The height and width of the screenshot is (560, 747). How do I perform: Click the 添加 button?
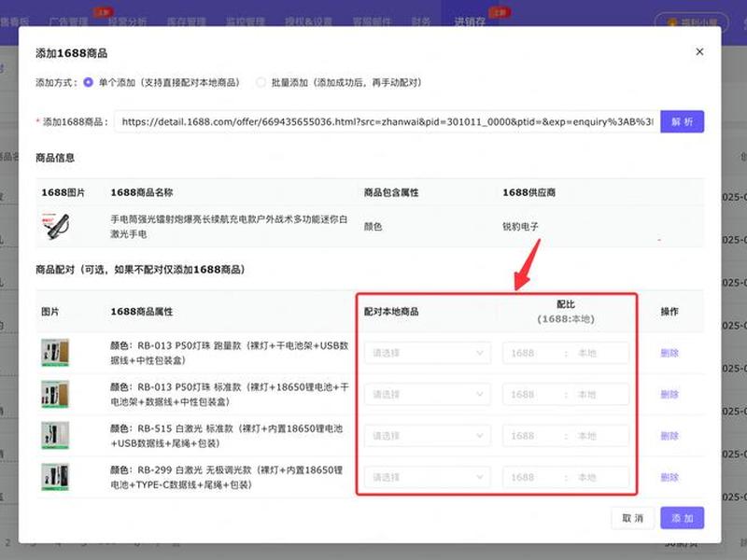coord(682,518)
